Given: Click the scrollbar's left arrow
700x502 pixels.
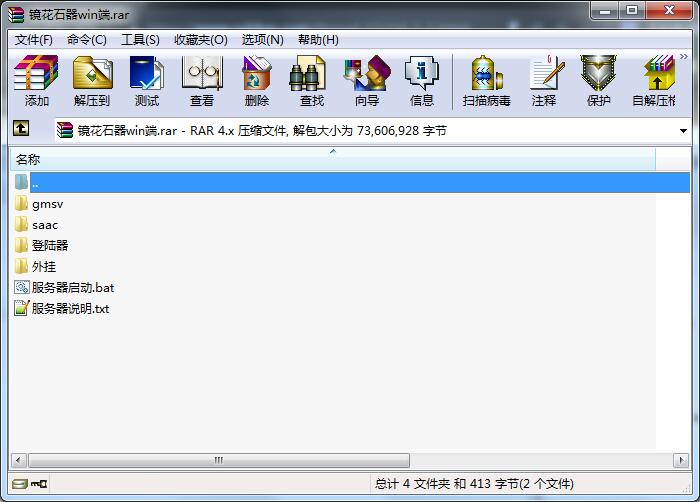Looking at the screenshot, I should tap(18, 460).
